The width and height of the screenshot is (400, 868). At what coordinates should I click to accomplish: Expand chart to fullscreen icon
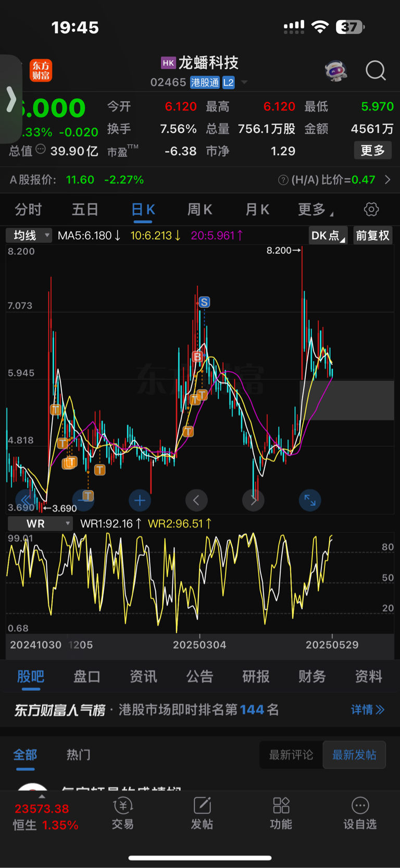tap(310, 500)
